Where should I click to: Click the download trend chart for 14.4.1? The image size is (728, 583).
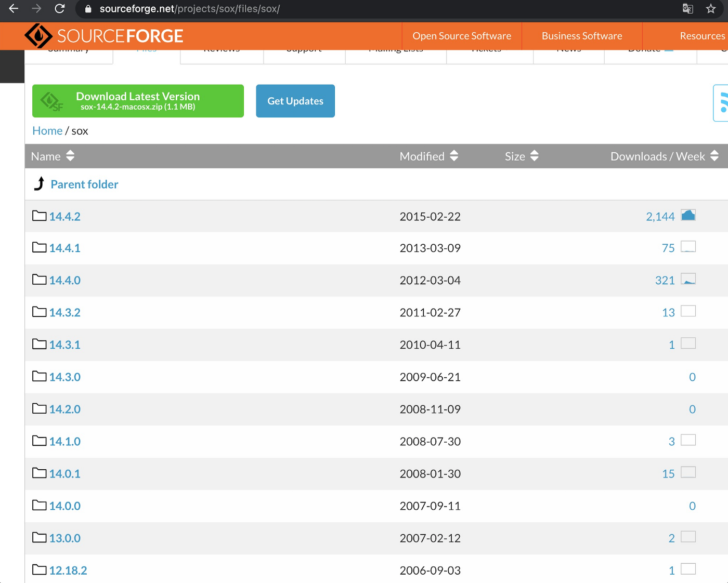(x=688, y=247)
